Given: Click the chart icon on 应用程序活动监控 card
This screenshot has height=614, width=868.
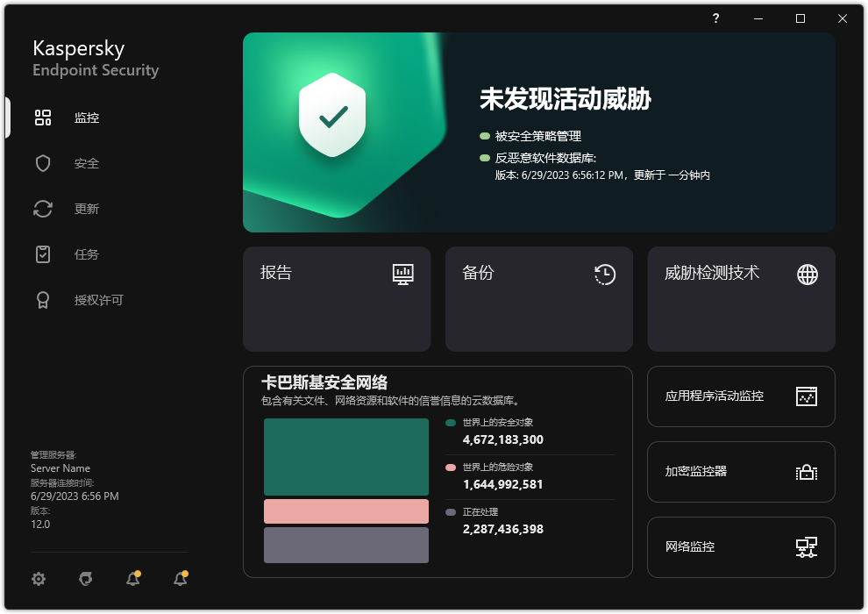Looking at the screenshot, I should [806, 396].
